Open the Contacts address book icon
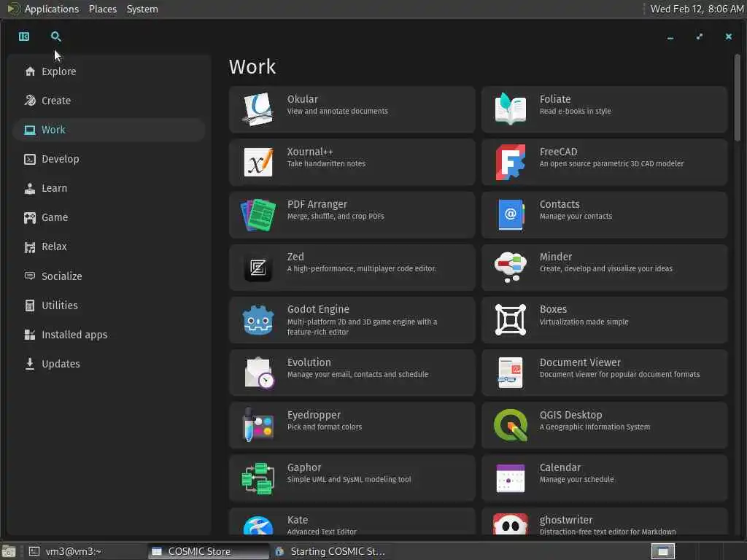 510,215
